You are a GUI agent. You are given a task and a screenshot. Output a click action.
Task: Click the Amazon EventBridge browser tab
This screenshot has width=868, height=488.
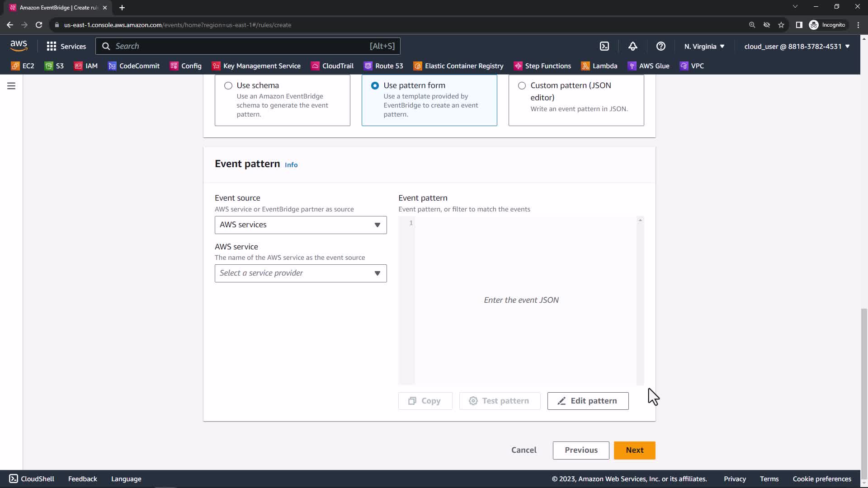click(x=58, y=8)
